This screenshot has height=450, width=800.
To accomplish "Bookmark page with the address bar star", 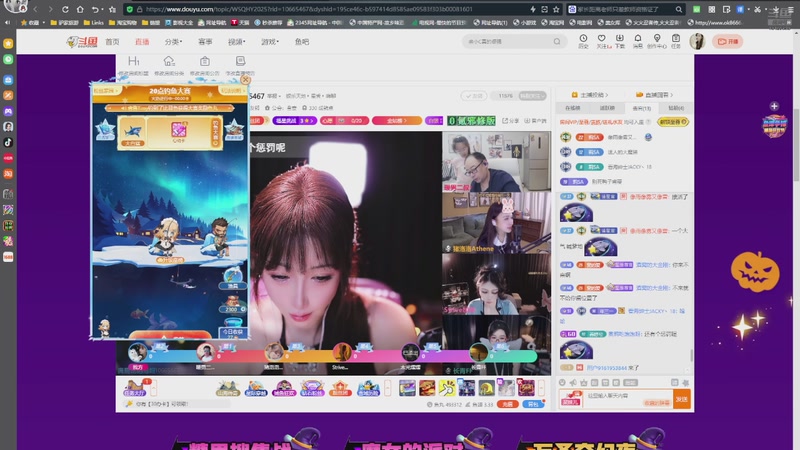I will pyautogui.click(x=556, y=9).
